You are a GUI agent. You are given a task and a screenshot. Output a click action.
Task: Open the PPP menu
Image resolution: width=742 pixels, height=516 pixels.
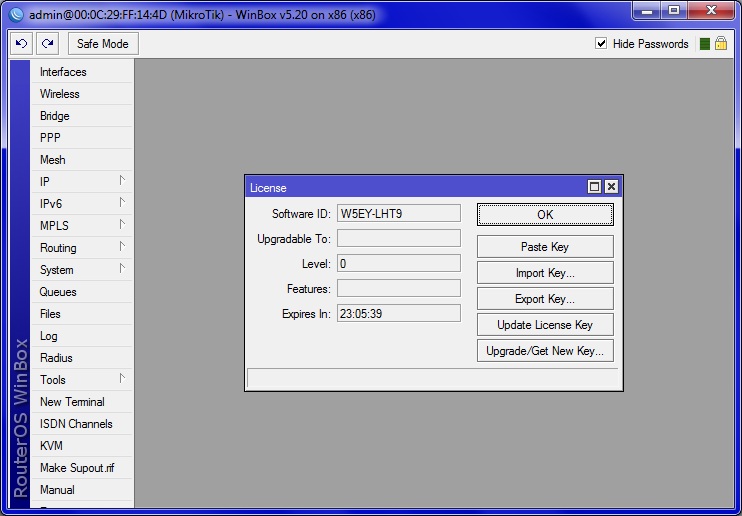click(81, 138)
